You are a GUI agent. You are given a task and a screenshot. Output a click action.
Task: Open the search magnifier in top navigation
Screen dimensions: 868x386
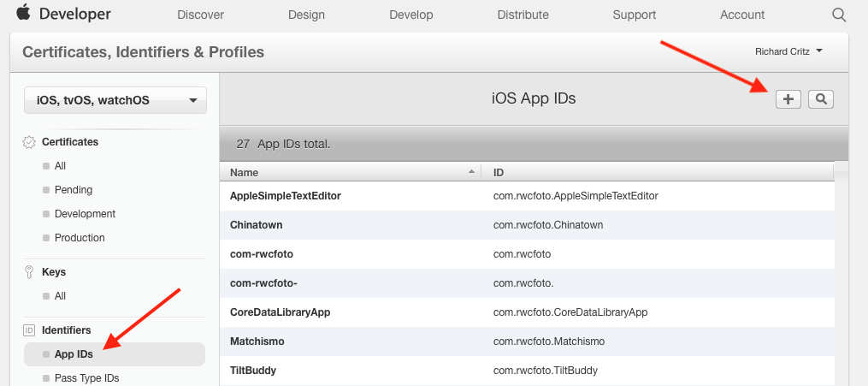(839, 15)
